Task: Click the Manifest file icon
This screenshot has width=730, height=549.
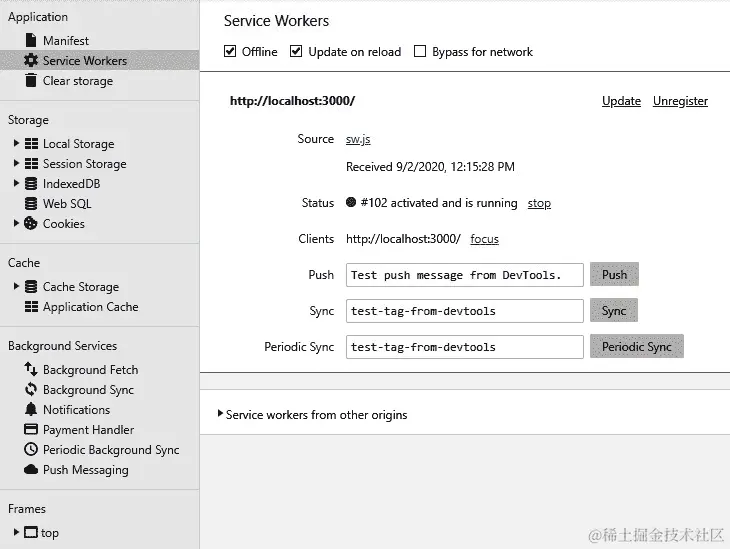Action: 31,41
